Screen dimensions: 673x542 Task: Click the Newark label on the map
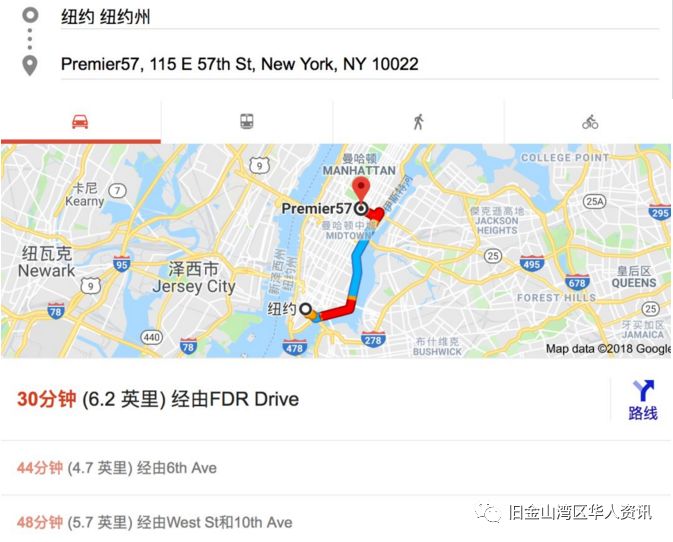[47, 271]
